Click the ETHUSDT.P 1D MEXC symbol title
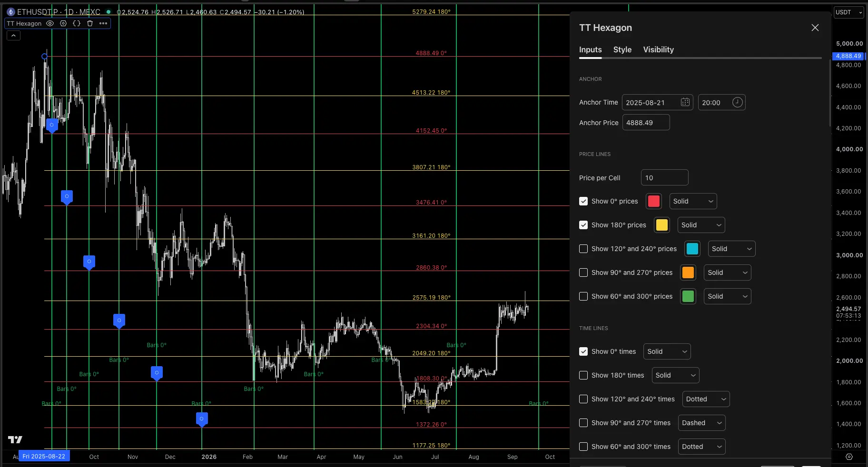This screenshot has height=467, width=868. pyautogui.click(x=59, y=12)
